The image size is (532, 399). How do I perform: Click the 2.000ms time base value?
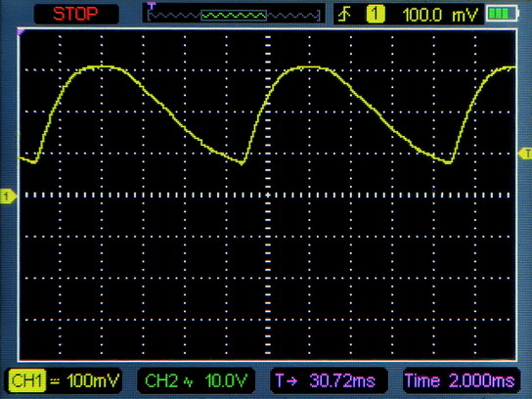point(482,380)
